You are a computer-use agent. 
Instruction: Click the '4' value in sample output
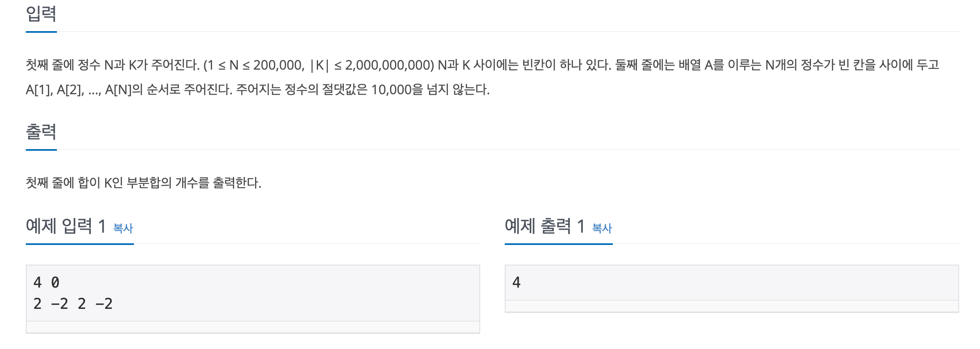[x=517, y=282]
